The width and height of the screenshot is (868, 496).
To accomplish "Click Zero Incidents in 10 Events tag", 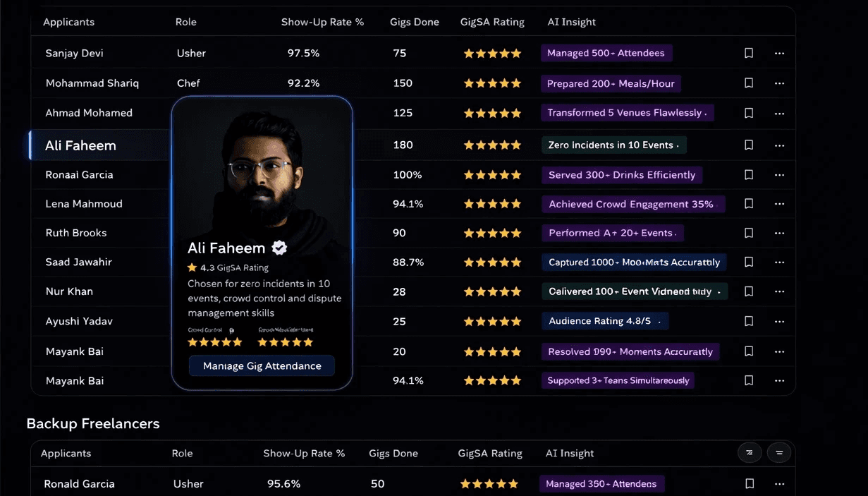I will point(613,145).
